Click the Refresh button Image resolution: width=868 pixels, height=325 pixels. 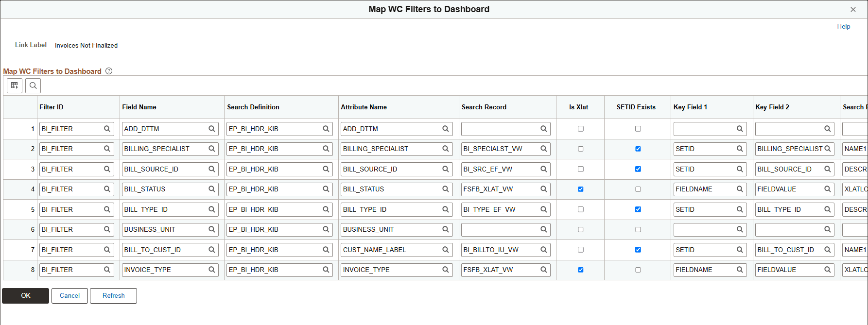coord(113,295)
